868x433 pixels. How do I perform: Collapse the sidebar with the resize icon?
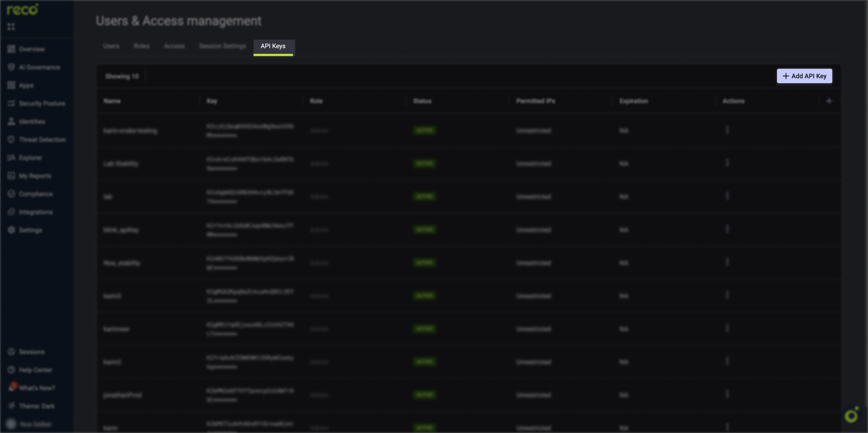click(x=11, y=26)
